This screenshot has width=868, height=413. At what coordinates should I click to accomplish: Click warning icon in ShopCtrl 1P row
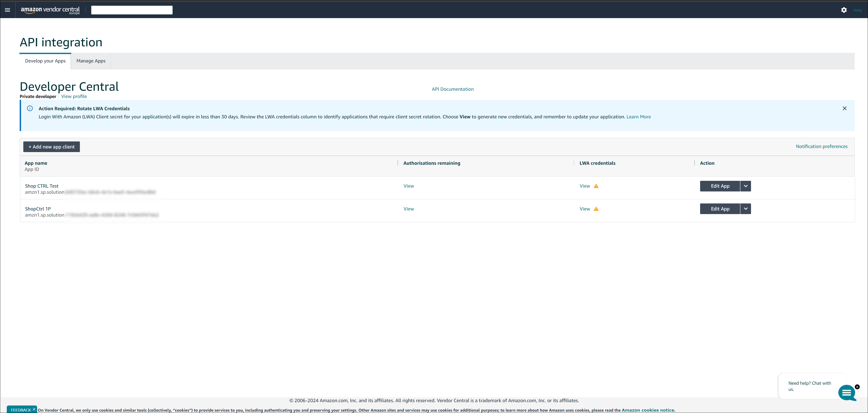click(596, 209)
